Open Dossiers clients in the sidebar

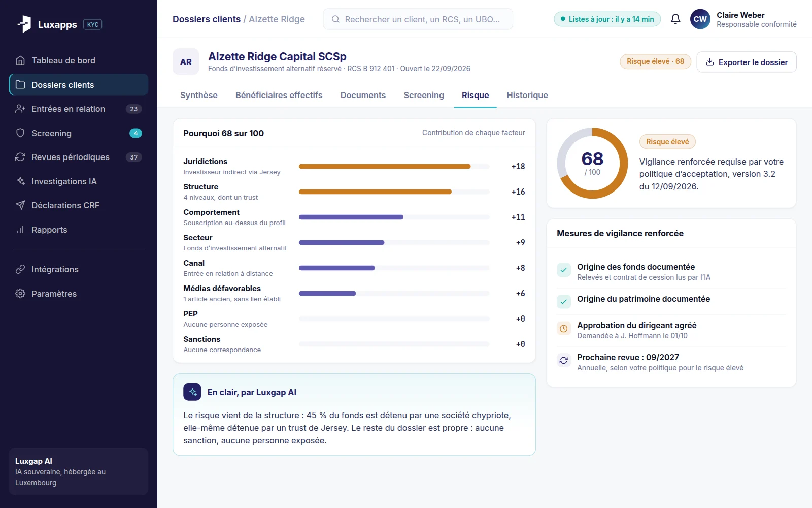click(x=79, y=85)
